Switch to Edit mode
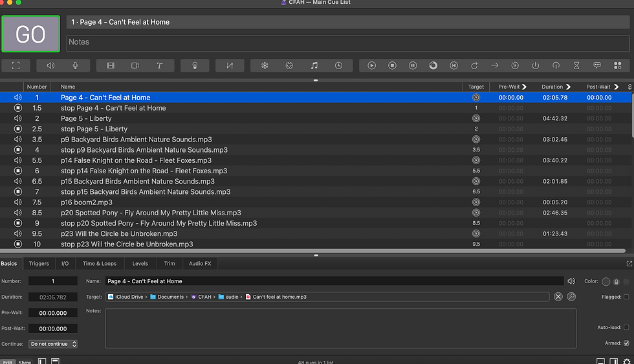Viewport: 634px width, 364px height. coord(8,361)
